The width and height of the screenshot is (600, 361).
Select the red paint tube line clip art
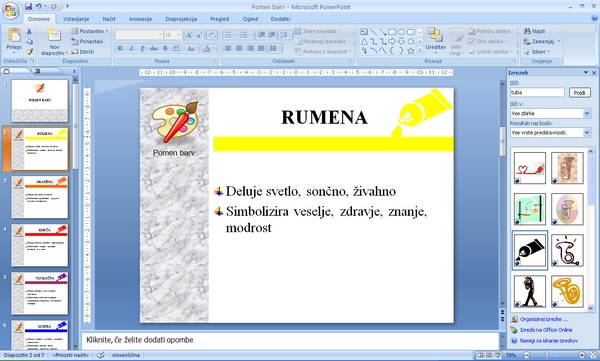click(530, 168)
